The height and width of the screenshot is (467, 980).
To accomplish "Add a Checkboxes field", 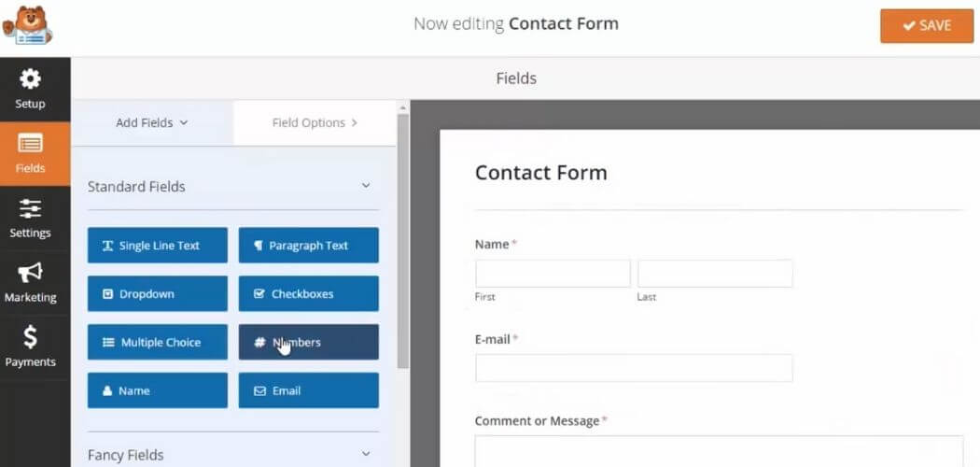I will (x=309, y=294).
